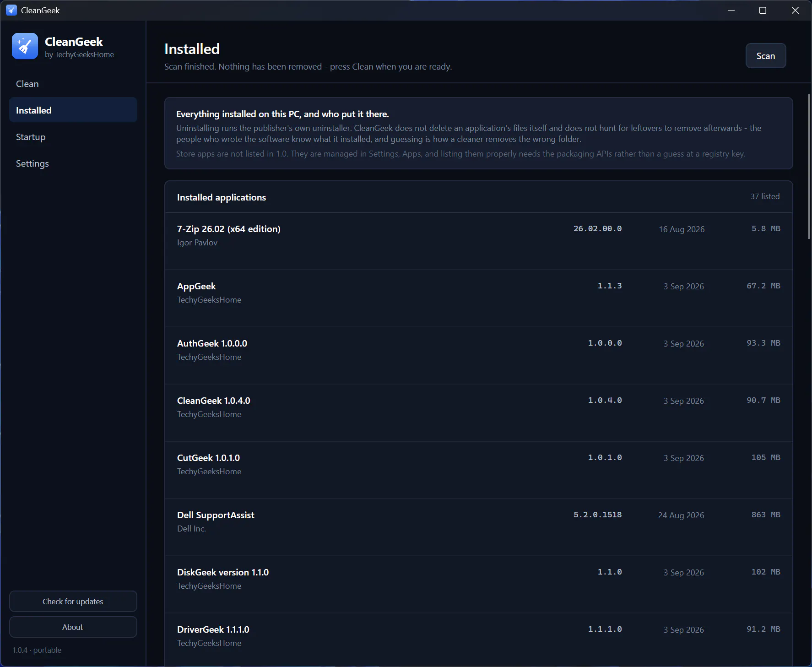The width and height of the screenshot is (812, 667).
Task: Select the AuthGeek 1.0.0.0 entry
Action: coord(479,356)
